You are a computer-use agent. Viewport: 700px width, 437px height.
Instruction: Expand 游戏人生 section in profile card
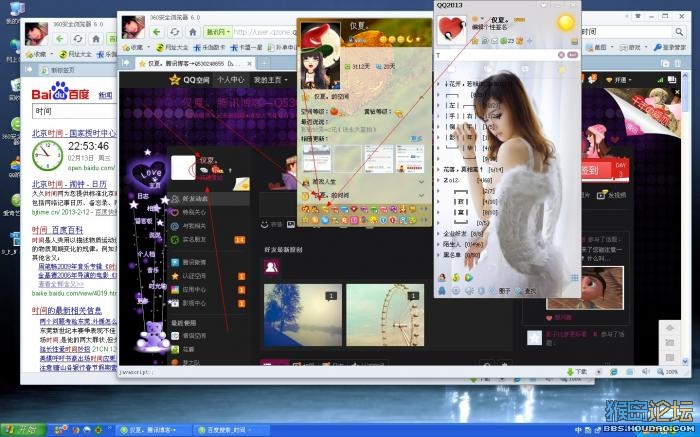click(363, 182)
